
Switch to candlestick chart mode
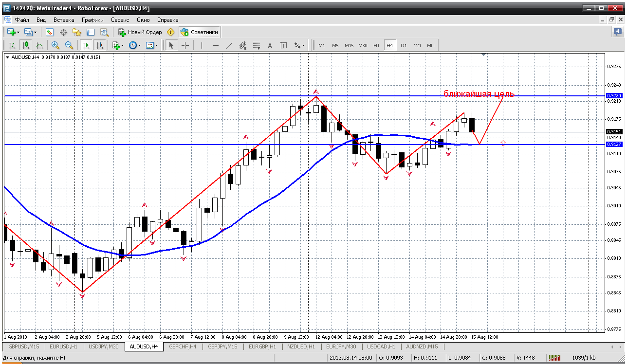25,45
